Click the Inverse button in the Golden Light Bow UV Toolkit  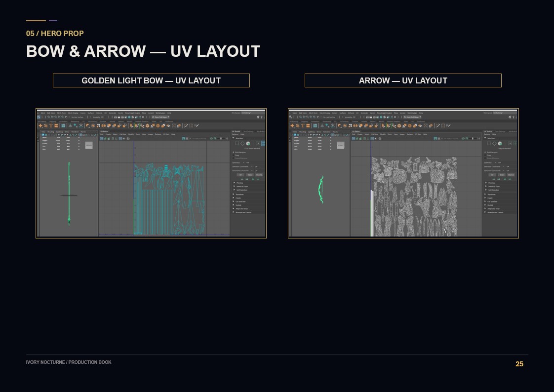click(x=259, y=175)
